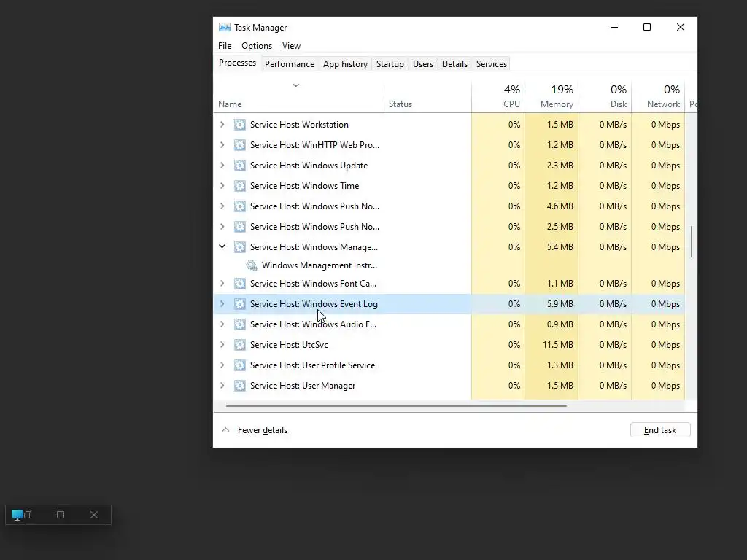Click gear icon of Service Host: Workstation
The image size is (747, 560).
point(239,125)
